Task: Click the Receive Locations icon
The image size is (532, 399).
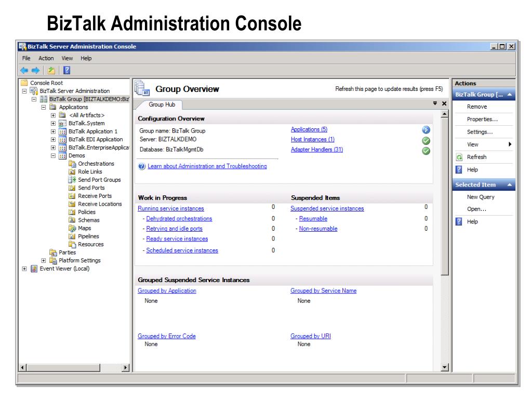Action: coord(72,204)
